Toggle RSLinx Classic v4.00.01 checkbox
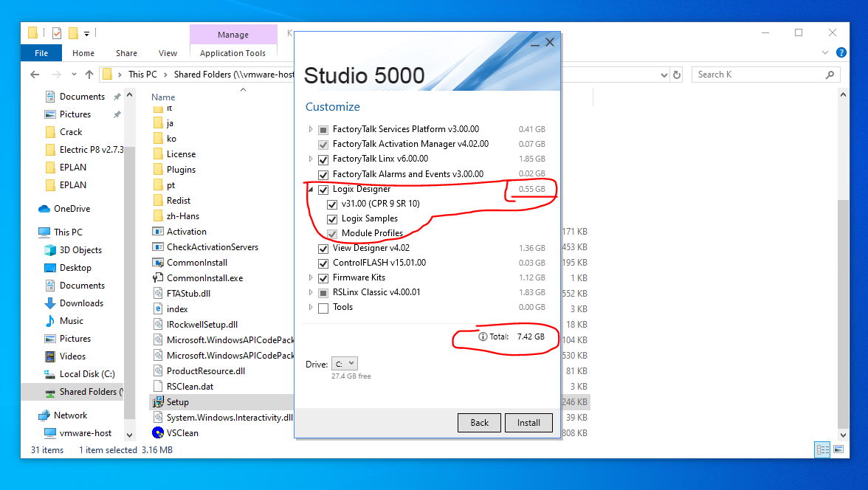 click(x=323, y=293)
